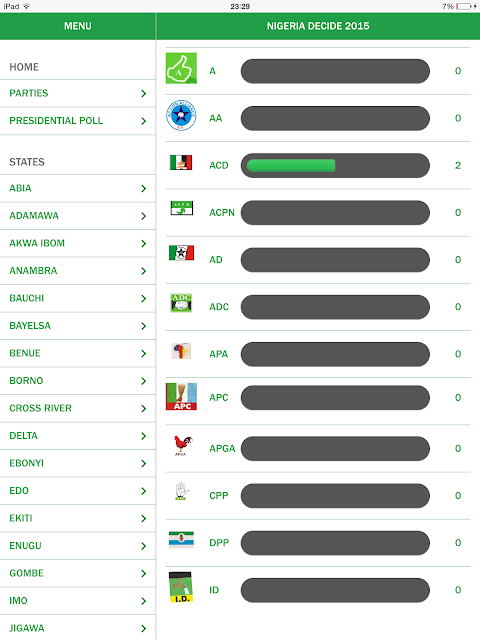Expand the Parties menu chevron
The height and width of the screenshot is (640, 480).
(x=143, y=93)
